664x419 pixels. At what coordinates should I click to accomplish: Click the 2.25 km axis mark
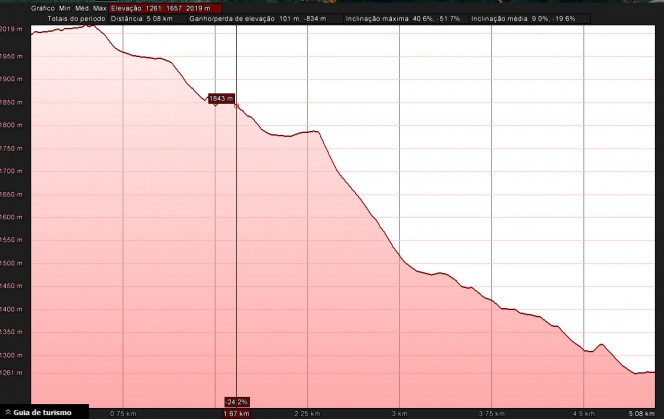307,412
